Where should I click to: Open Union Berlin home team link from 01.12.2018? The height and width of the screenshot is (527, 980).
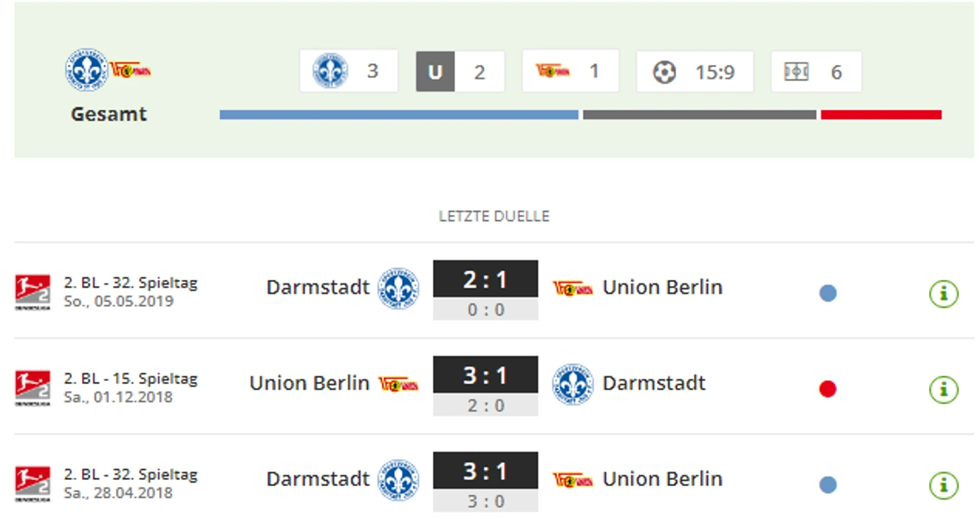(x=309, y=383)
